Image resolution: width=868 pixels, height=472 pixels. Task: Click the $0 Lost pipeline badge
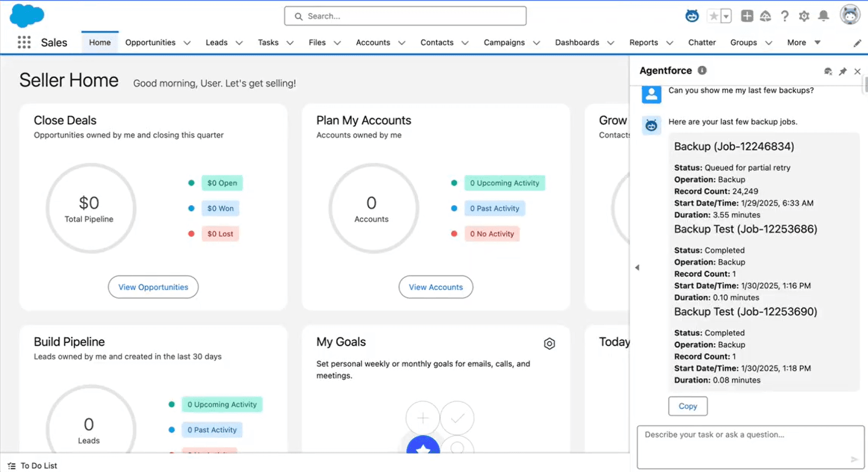[x=220, y=234]
